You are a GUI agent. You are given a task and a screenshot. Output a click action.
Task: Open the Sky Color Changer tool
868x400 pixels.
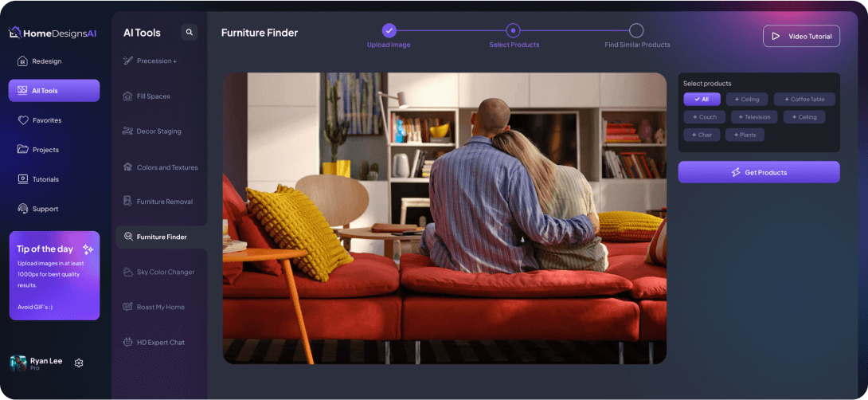[x=165, y=272]
